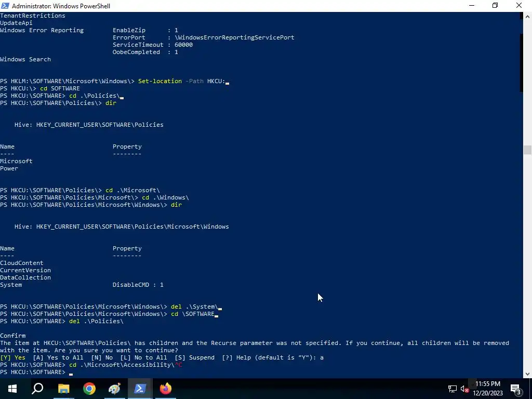Open the Windows Start menu

pyautogui.click(x=12, y=389)
